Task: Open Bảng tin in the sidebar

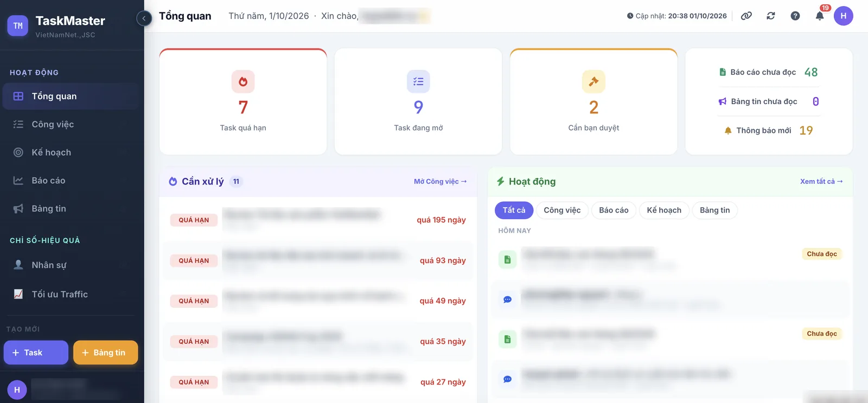Action: coord(72,209)
